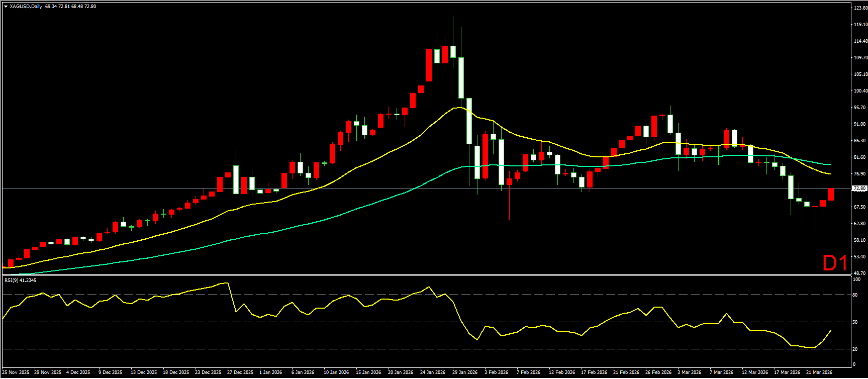The width and height of the screenshot is (868, 379).
Task: Grab the divider between price chart and RSI
Action: [x=427, y=275]
